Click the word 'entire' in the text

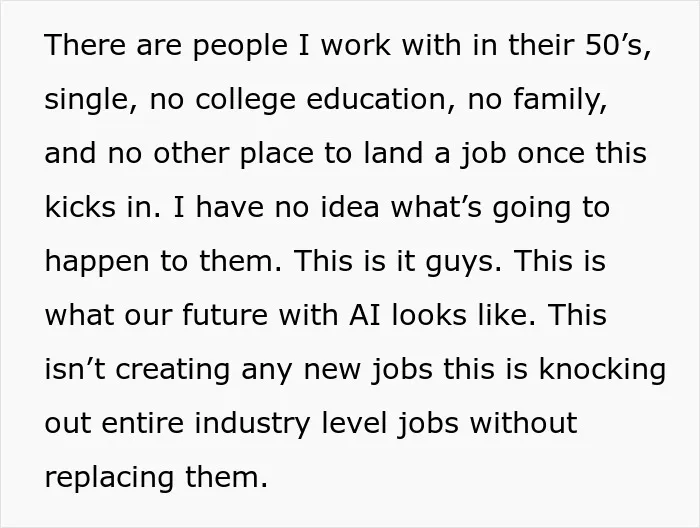pyautogui.click(x=142, y=423)
